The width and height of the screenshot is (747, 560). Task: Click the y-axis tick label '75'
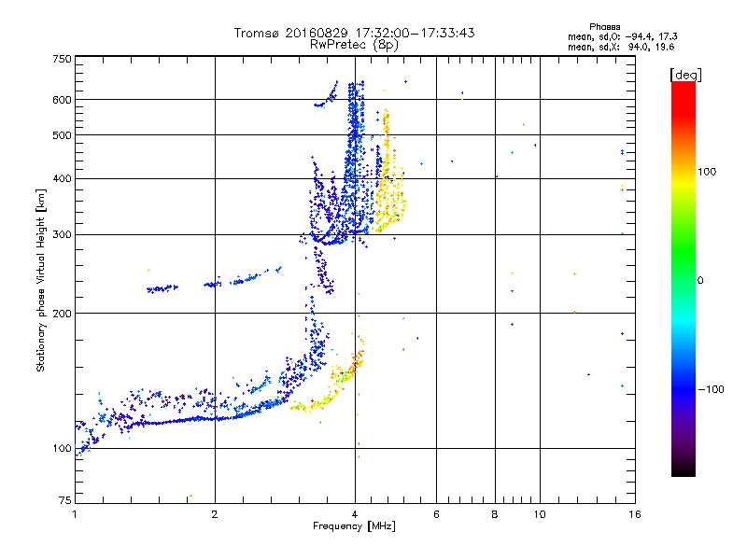65,500
